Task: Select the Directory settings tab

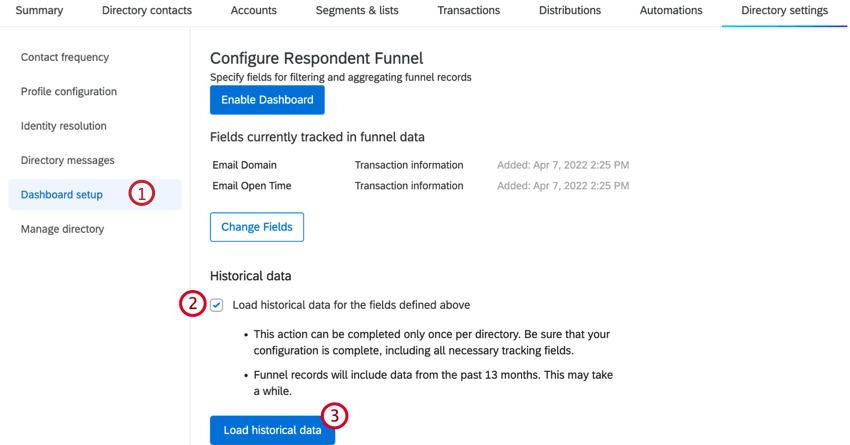Action: point(784,11)
